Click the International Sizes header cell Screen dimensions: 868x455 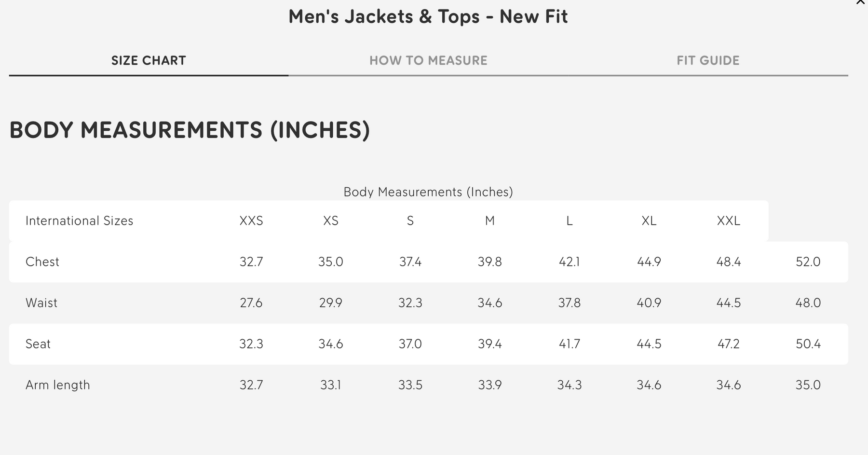(x=80, y=221)
